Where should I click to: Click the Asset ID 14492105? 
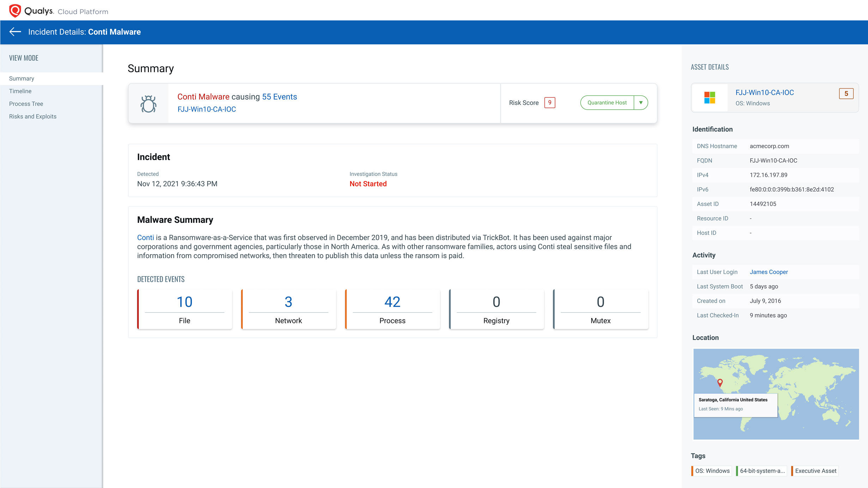[x=763, y=204]
